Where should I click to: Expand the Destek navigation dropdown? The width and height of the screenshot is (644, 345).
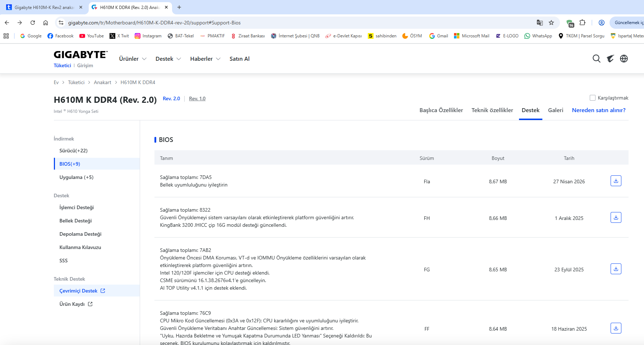(168, 59)
